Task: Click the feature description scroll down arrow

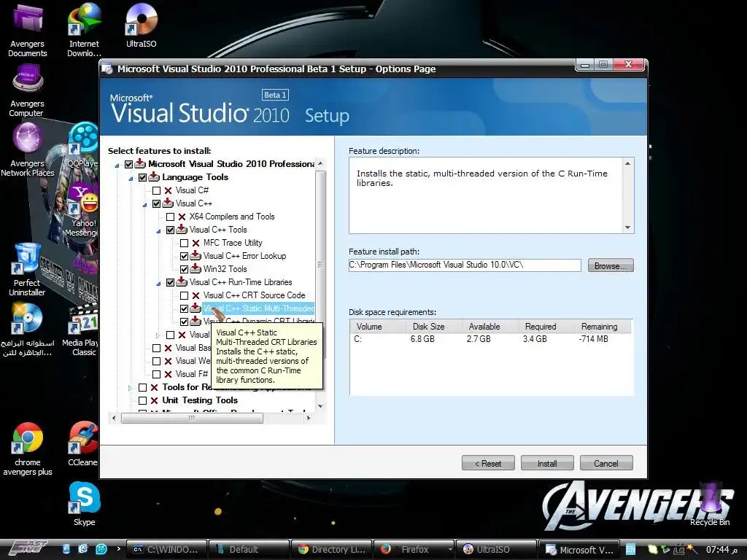Action: pyautogui.click(x=627, y=227)
